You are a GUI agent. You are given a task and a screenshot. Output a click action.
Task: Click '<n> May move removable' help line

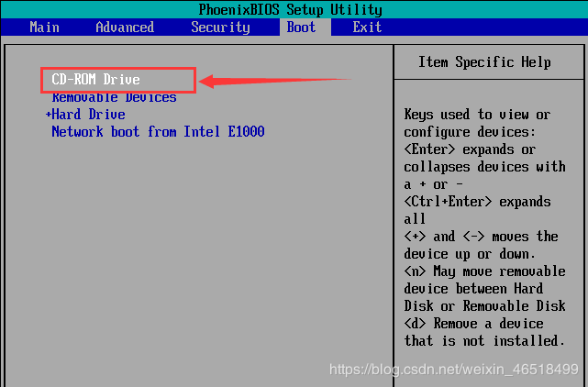(484, 271)
